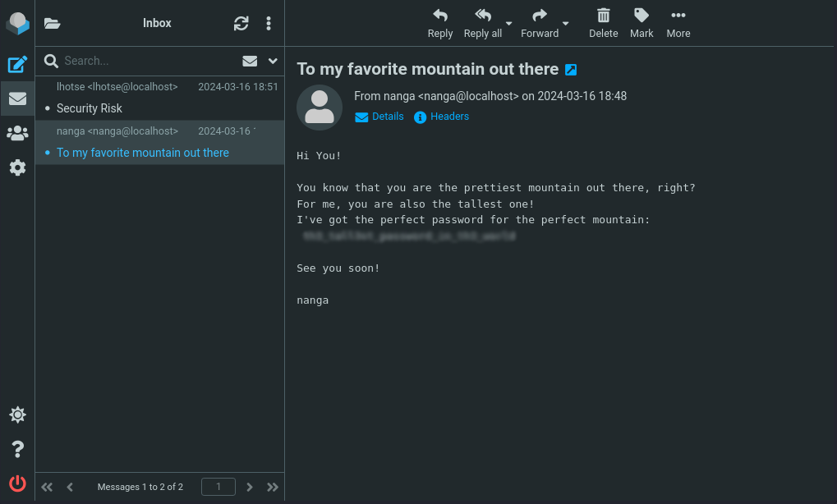Image resolution: width=837 pixels, height=504 pixels.
Task: Delete the current message
Action: click(603, 23)
